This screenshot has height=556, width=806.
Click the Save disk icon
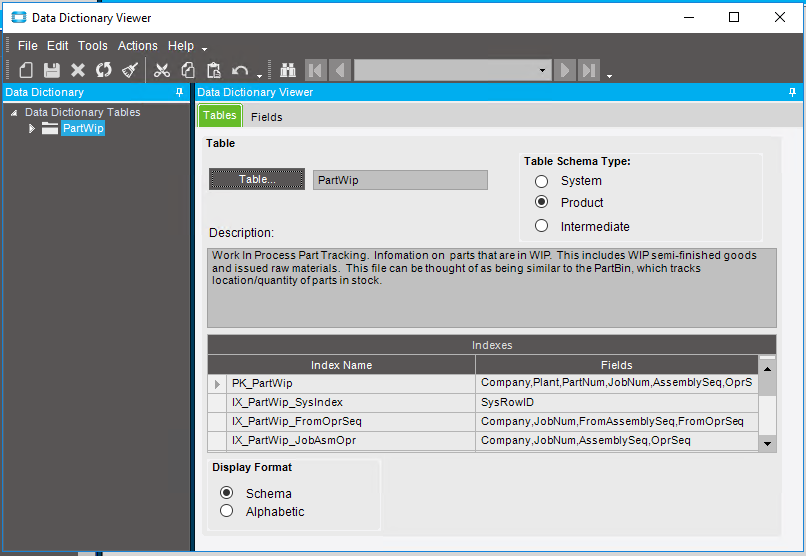52,70
